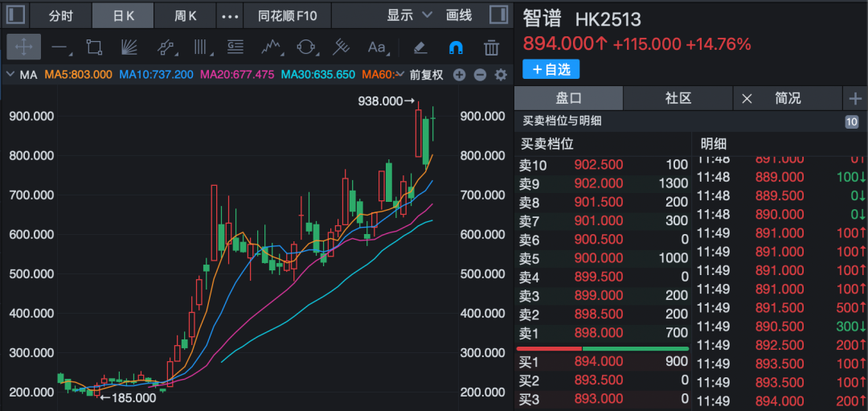Open indicator settings gear icon
Viewport: 868px width, 411px height.
[501, 75]
